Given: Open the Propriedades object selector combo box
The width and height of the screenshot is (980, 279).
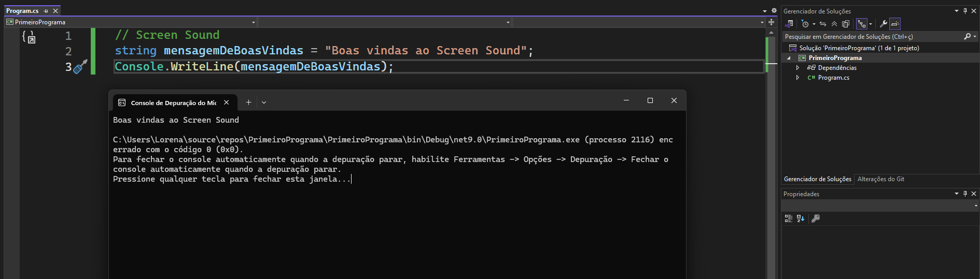Looking at the screenshot, I should tap(880, 205).
